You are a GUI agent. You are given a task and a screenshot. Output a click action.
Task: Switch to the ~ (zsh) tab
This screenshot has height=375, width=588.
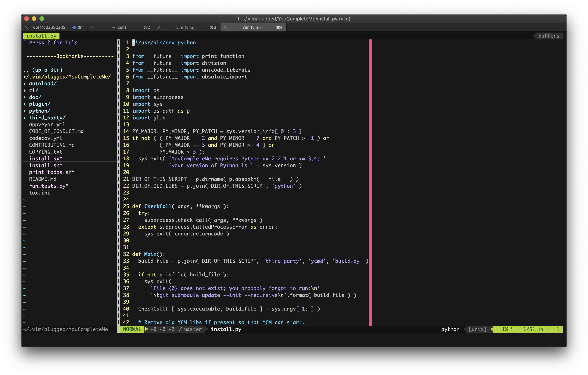point(119,27)
